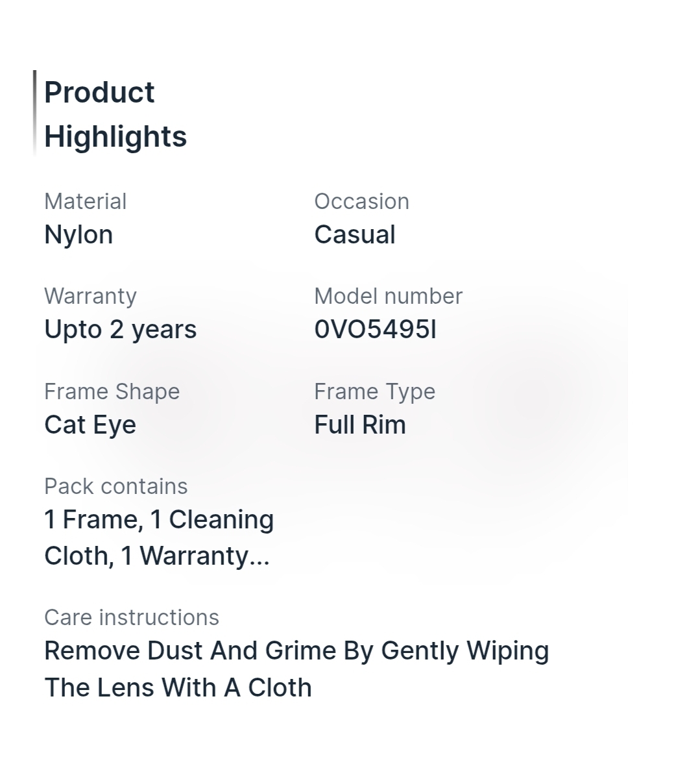The width and height of the screenshot is (700, 764).
Task: Select the Warranty label
Action: pyautogui.click(x=91, y=297)
